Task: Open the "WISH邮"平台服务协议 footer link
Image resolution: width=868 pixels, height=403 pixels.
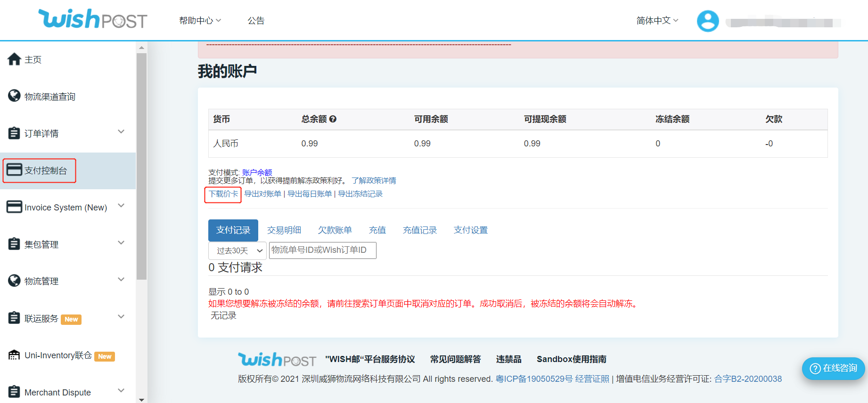Action: coord(370,359)
